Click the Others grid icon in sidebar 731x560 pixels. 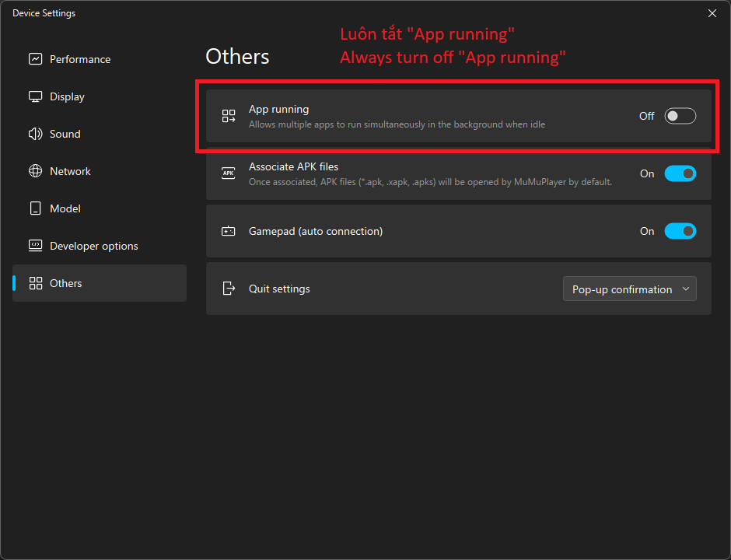pyautogui.click(x=36, y=283)
